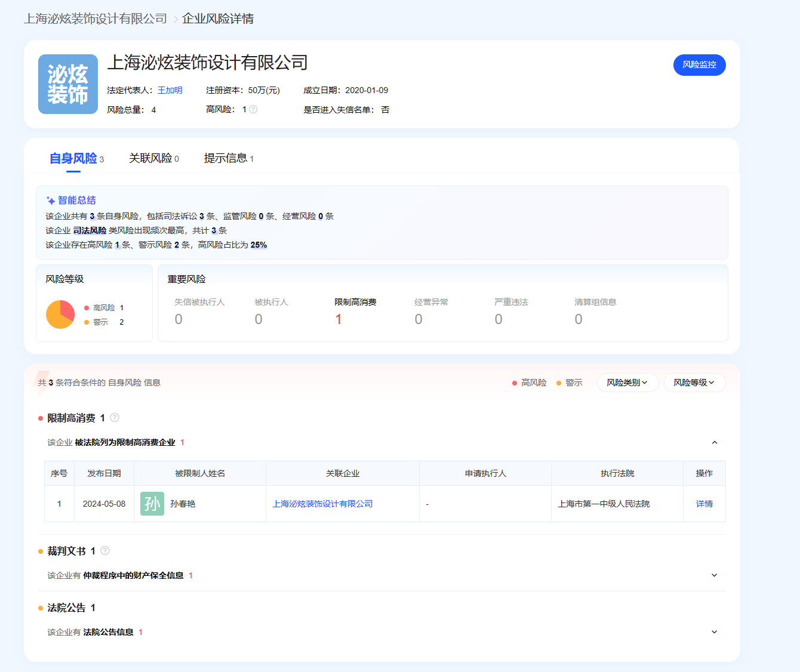Expand the 仲裁程序中的财产保全信息 row

[x=715, y=575]
